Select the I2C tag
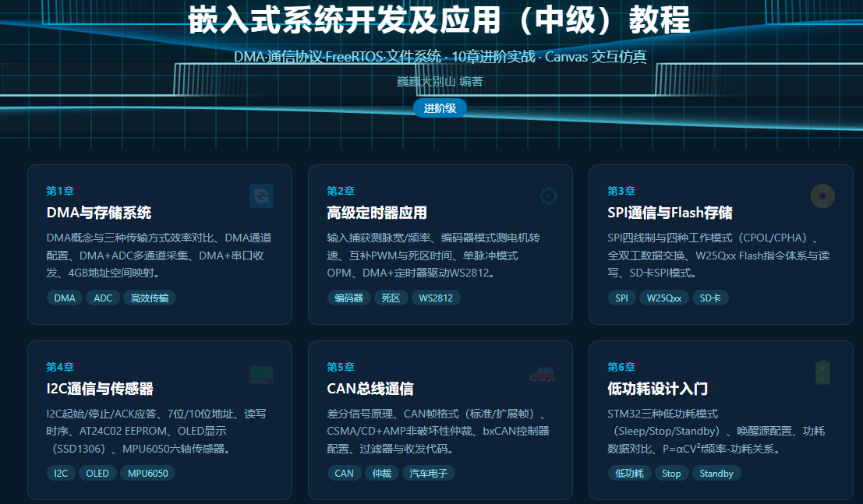 61,473
